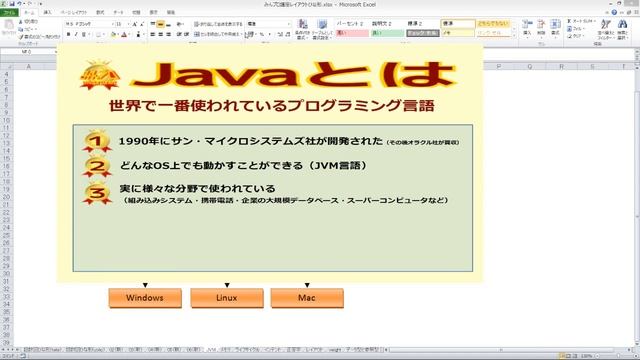The width and height of the screenshot is (640, 360).
Task: Toggle Bottom Align
Action: 168,24
